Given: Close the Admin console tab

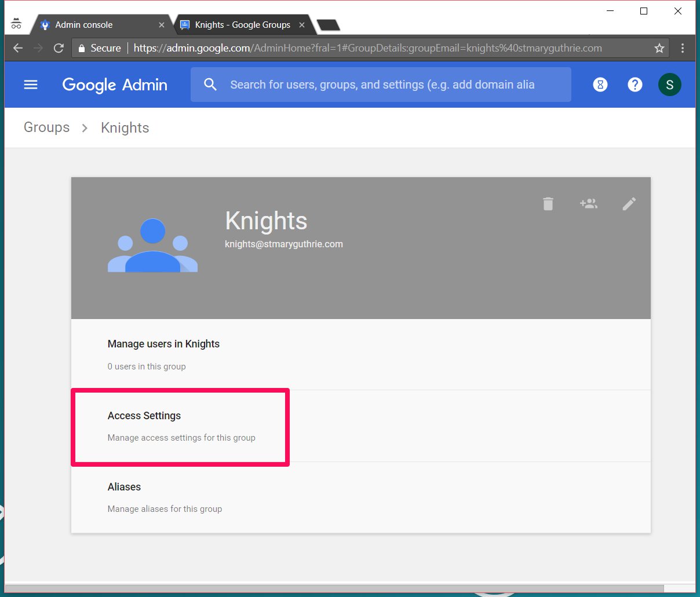Looking at the screenshot, I should pos(162,25).
